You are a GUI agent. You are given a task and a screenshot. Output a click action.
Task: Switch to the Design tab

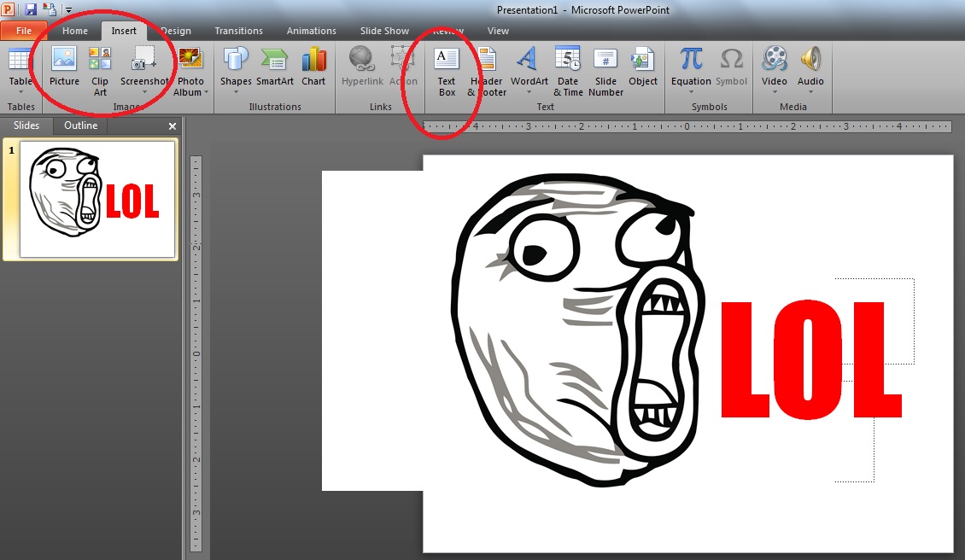click(176, 31)
